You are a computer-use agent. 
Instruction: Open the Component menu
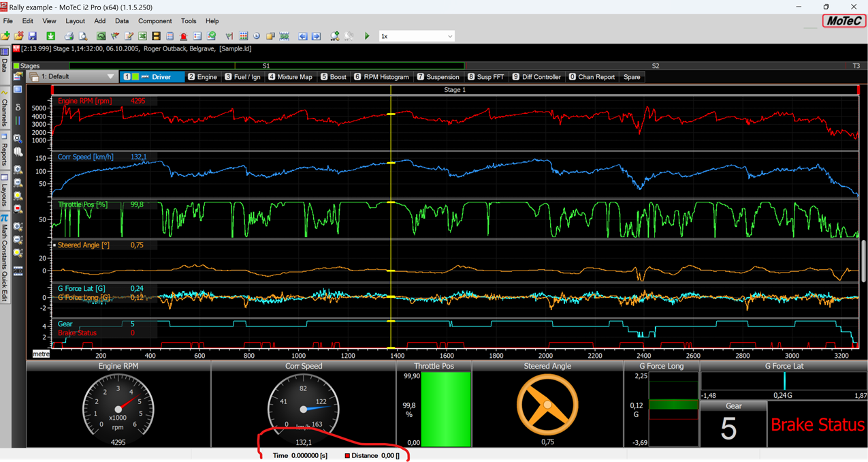155,21
